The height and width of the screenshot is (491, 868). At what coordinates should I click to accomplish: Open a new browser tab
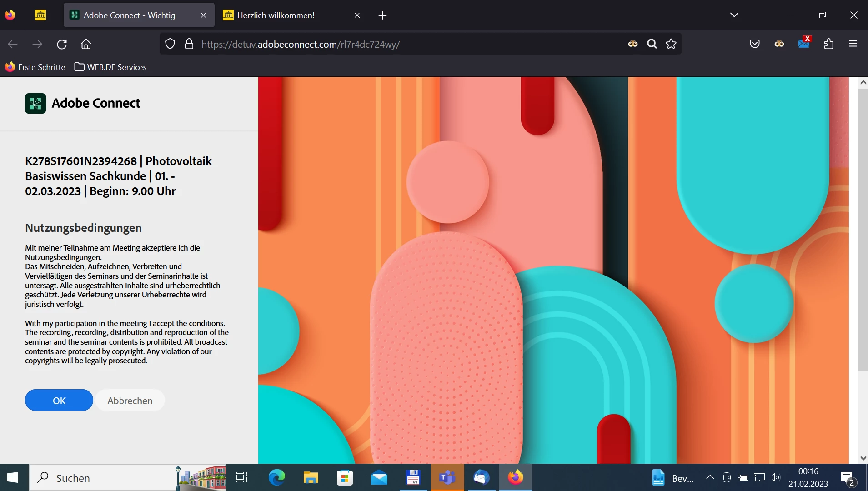pyautogui.click(x=382, y=15)
